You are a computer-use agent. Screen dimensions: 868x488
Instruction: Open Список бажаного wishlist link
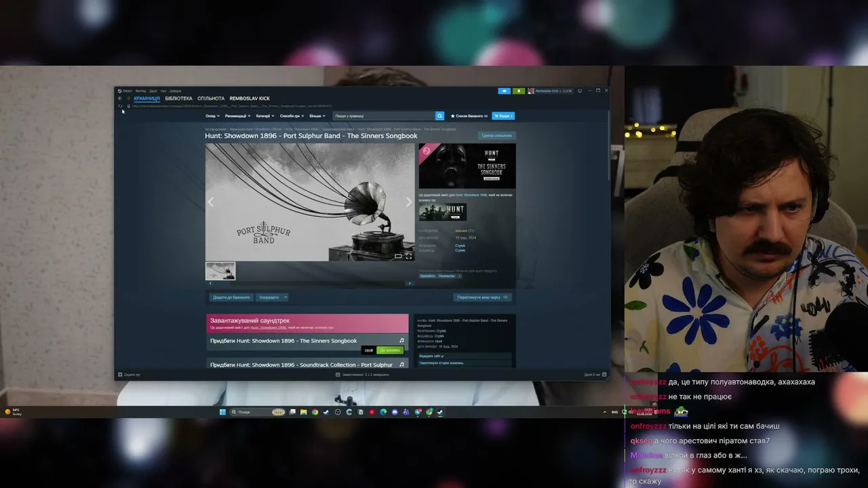pos(469,116)
